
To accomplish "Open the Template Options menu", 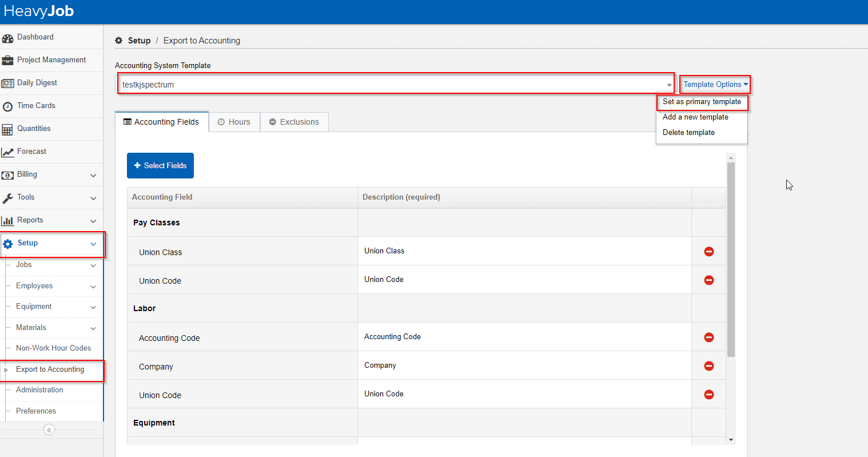I will tap(714, 84).
